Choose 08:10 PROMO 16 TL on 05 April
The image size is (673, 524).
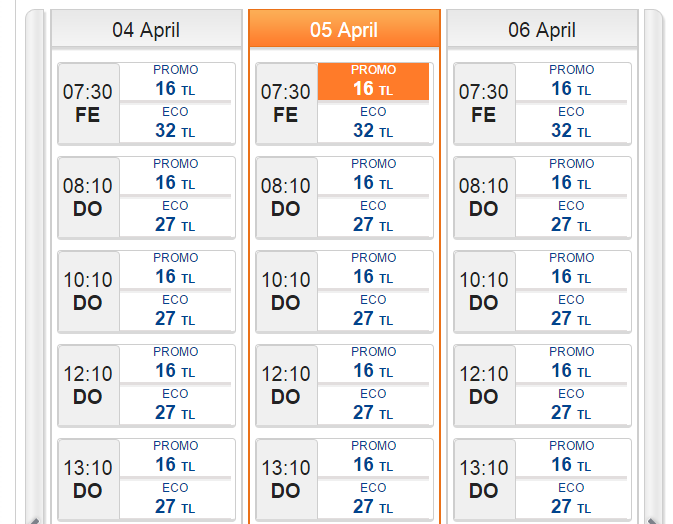click(x=373, y=175)
